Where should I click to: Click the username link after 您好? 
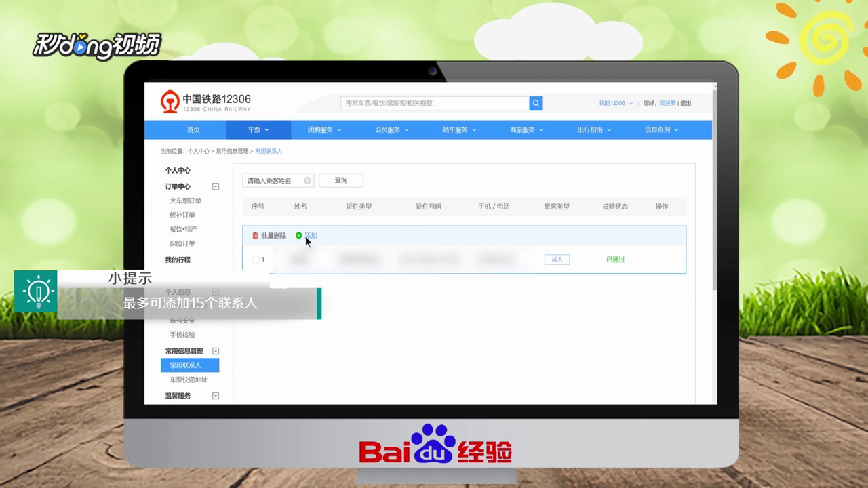668,103
